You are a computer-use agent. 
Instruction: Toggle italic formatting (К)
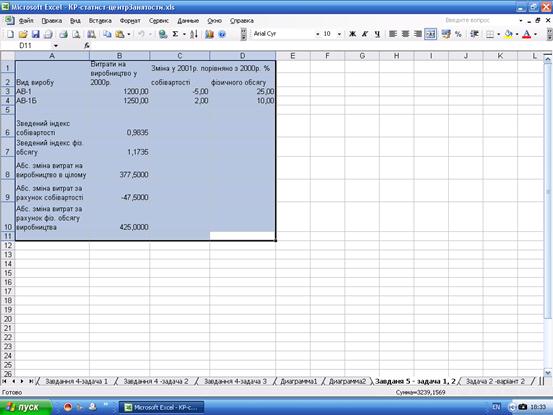365,34
